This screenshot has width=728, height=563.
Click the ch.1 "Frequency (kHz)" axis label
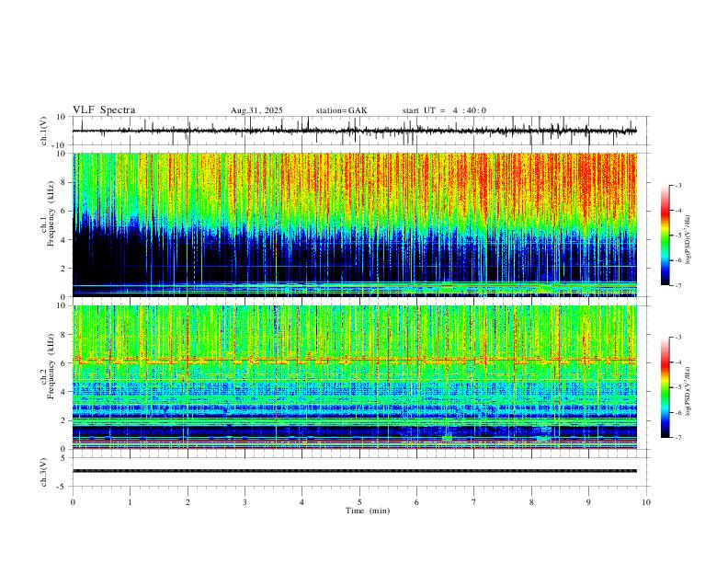click(x=51, y=213)
